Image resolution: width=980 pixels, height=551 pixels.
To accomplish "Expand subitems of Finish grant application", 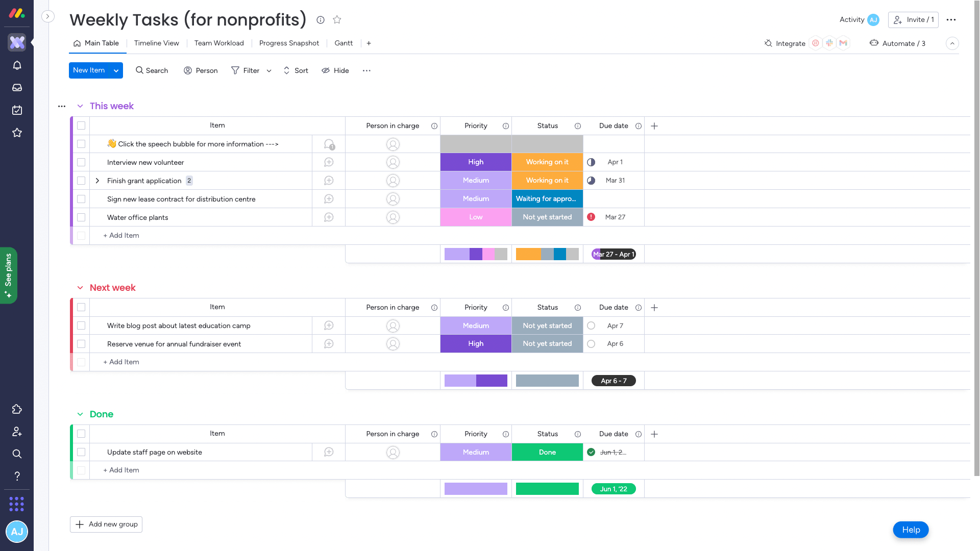I will pyautogui.click(x=97, y=181).
